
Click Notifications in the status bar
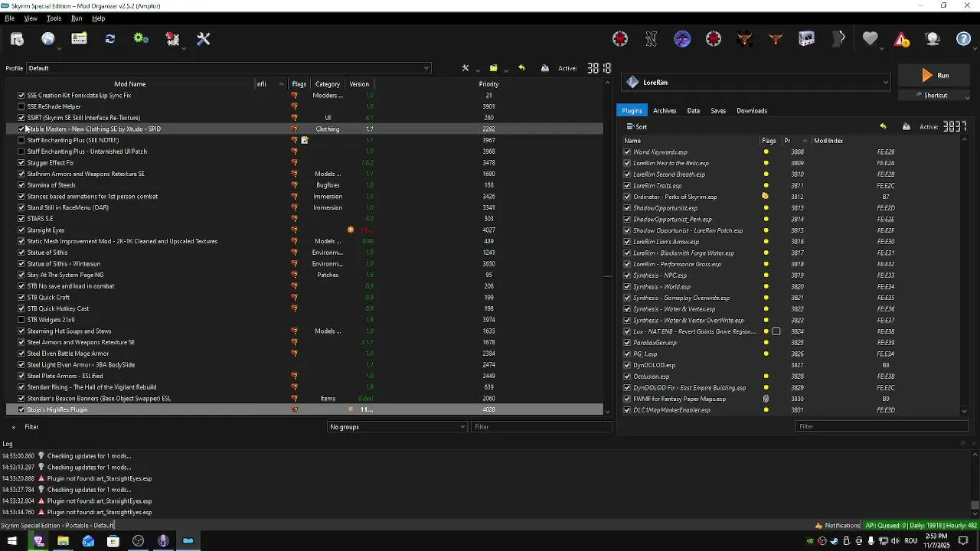pos(838,526)
